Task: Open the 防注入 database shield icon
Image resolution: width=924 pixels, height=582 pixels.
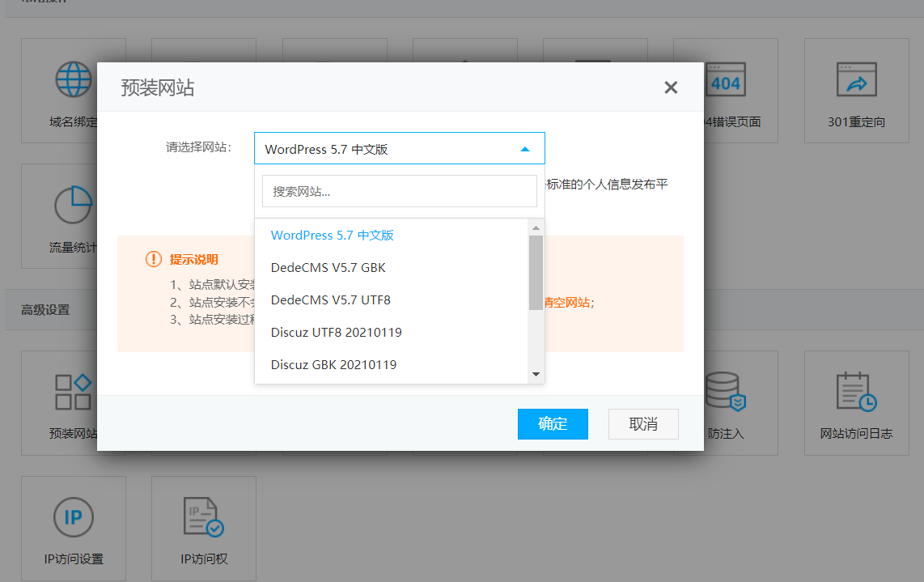Action: coord(726,391)
